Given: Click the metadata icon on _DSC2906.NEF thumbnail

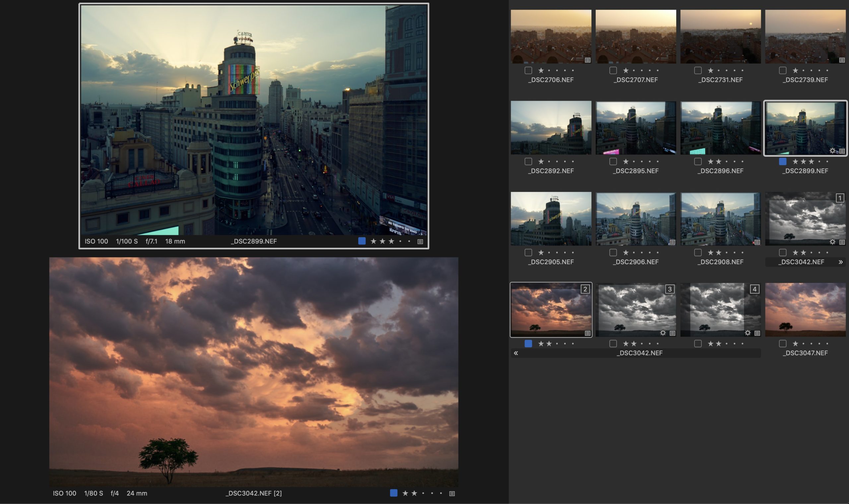Looking at the screenshot, I should [672, 242].
